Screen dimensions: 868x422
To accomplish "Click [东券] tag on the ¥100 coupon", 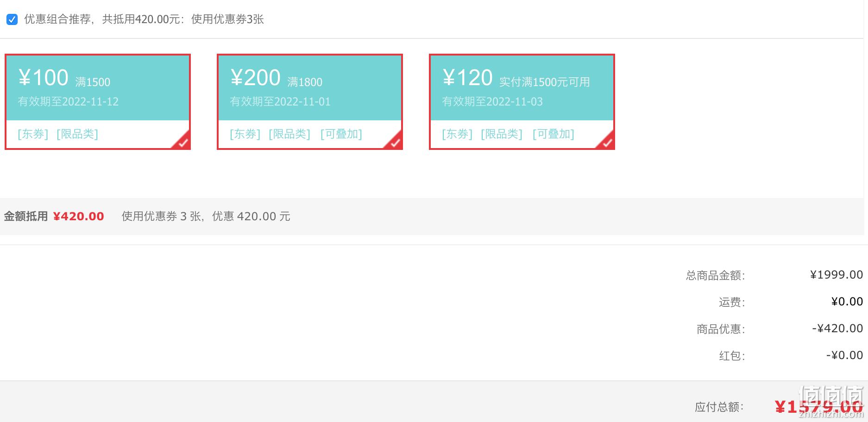I will (x=33, y=134).
